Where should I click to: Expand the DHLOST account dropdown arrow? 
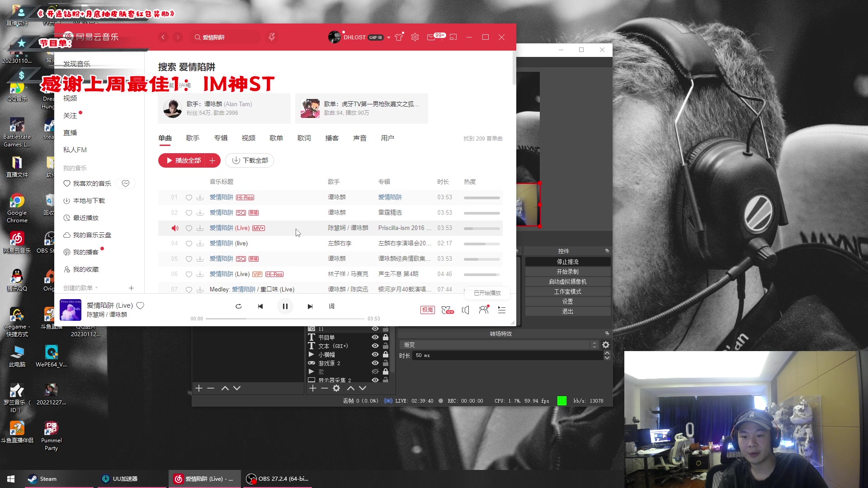[x=388, y=38]
